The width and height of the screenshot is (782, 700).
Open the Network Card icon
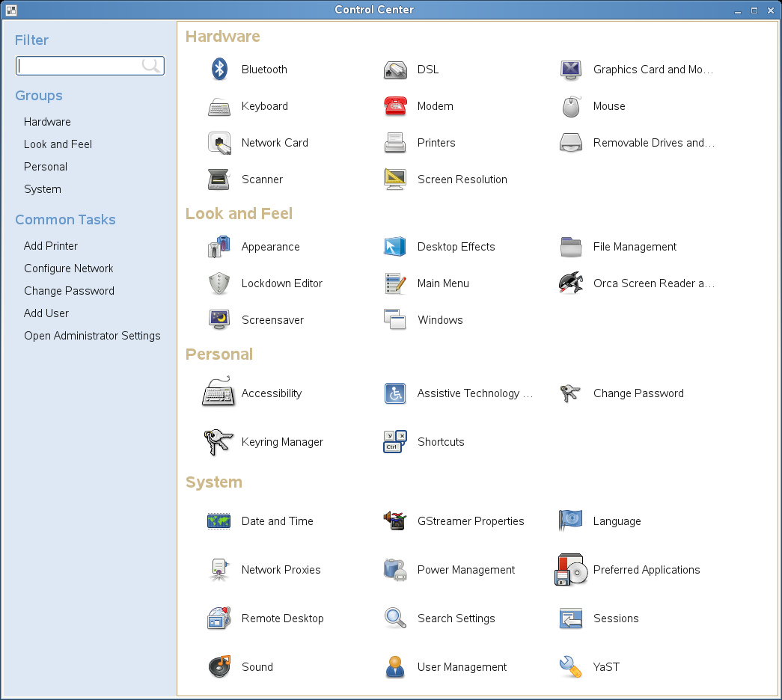pyautogui.click(x=219, y=143)
